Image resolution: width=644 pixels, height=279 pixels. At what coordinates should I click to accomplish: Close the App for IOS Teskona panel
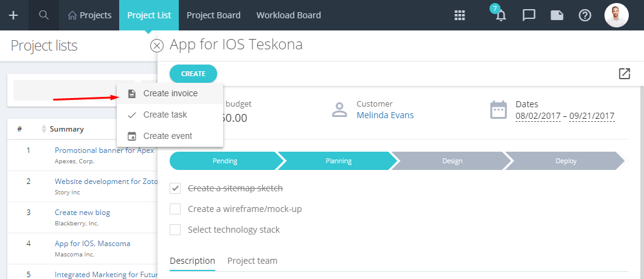click(157, 45)
